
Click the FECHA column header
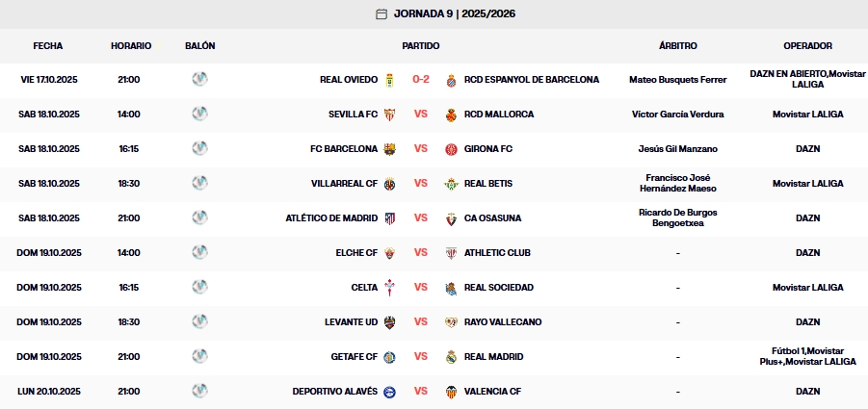tap(48, 45)
